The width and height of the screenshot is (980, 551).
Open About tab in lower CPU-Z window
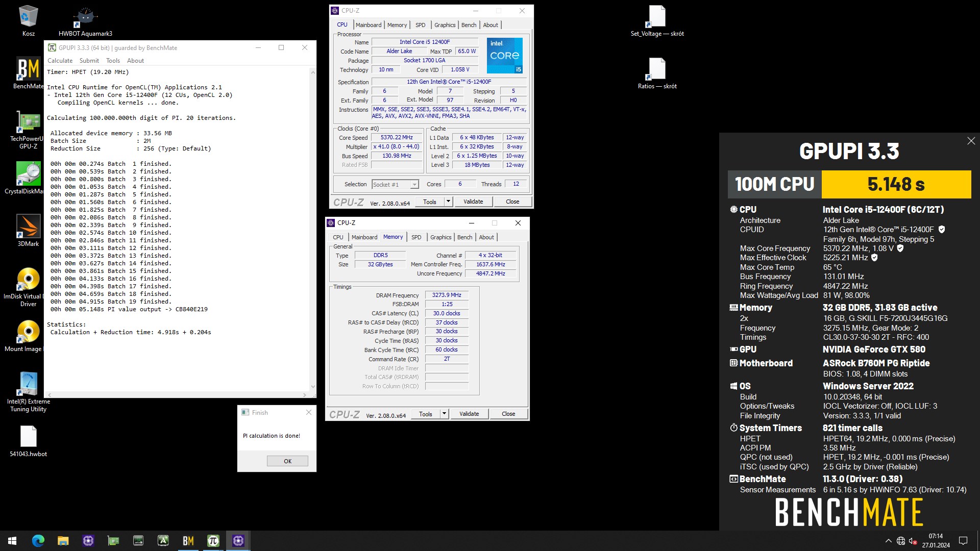coord(486,237)
